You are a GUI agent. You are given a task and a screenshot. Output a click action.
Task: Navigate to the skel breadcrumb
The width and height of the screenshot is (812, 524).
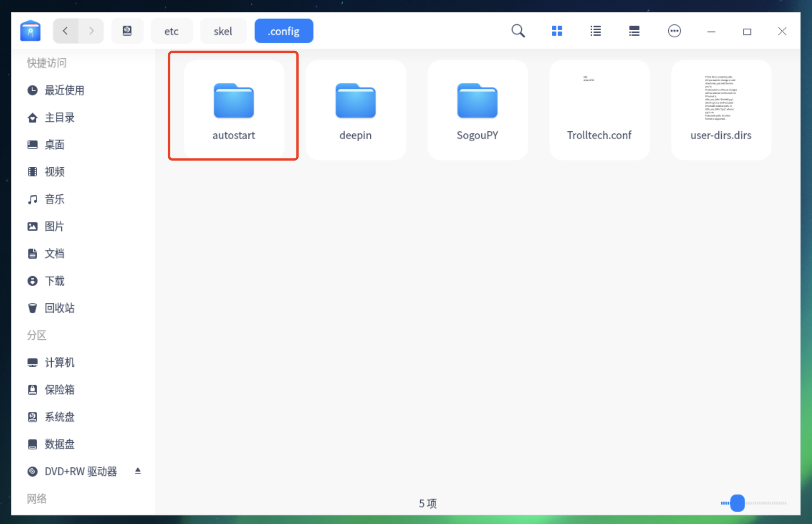tap(223, 31)
